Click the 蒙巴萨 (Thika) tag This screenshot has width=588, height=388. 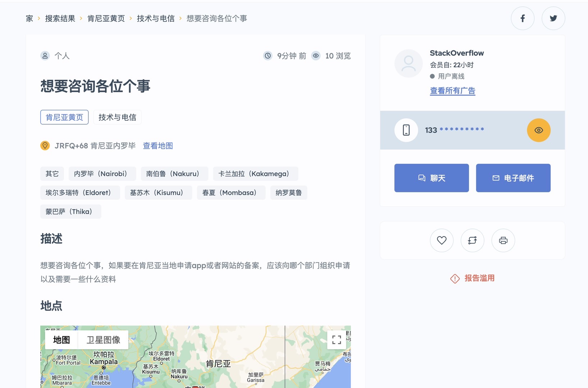[71, 212]
